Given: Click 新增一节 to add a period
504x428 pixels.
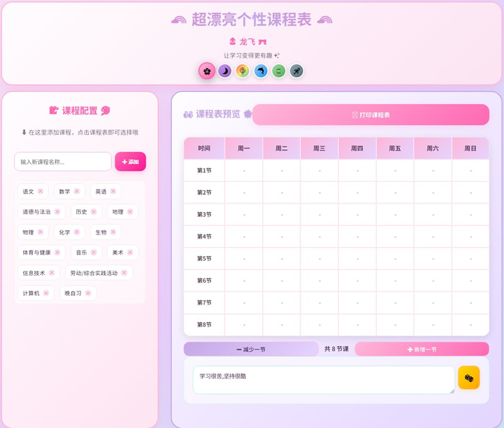Looking at the screenshot, I should click(421, 349).
